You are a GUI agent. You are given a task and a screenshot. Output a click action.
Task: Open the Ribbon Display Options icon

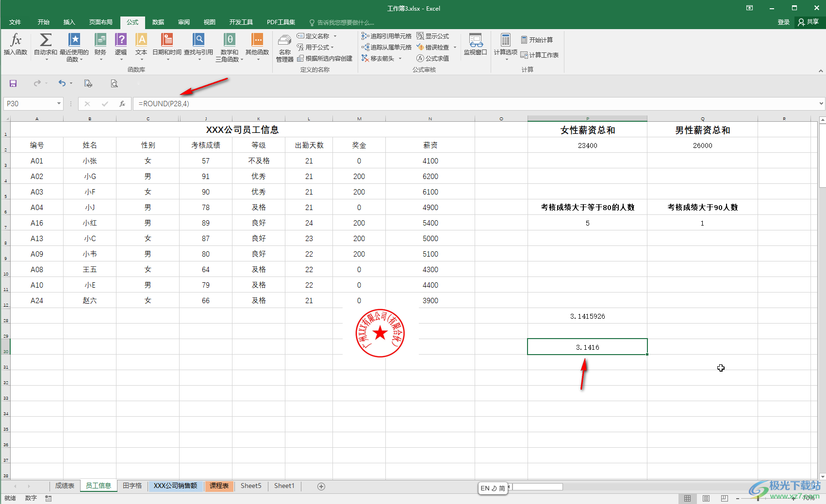(x=749, y=8)
